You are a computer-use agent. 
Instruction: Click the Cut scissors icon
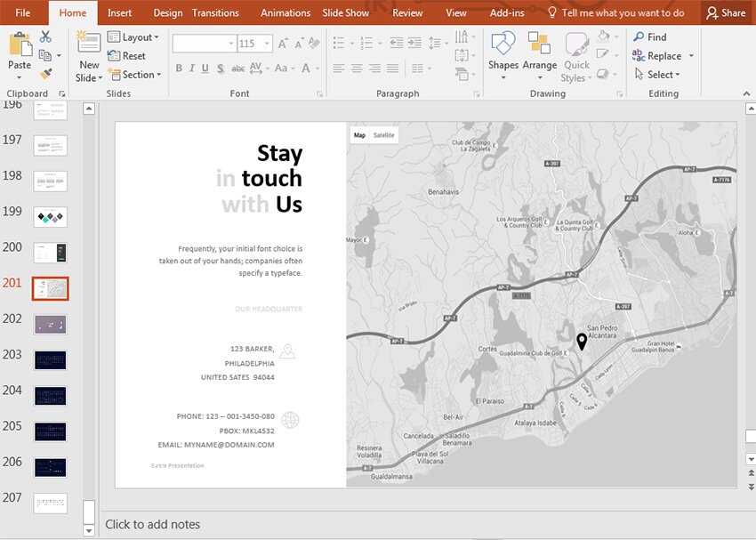coord(46,37)
